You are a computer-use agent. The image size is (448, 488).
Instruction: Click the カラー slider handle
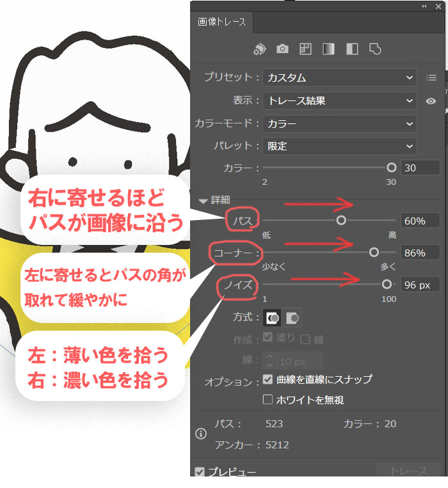coord(391,168)
